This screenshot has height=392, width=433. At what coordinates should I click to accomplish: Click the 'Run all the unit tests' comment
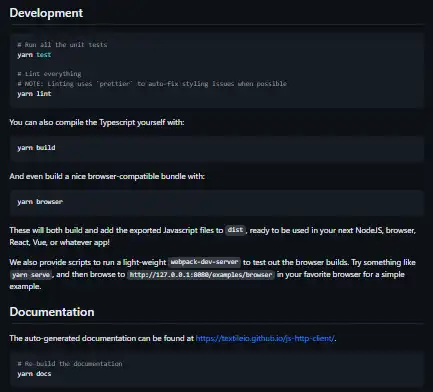click(62, 45)
